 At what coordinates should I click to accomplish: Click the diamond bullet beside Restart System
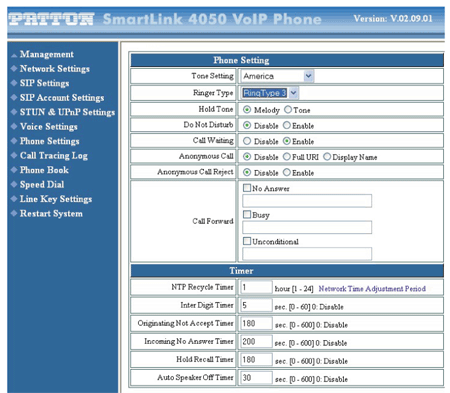14,213
